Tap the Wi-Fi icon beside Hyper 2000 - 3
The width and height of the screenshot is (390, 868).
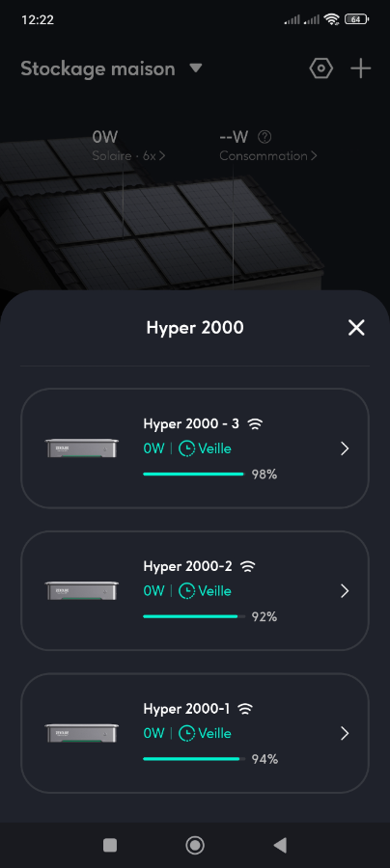(255, 424)
